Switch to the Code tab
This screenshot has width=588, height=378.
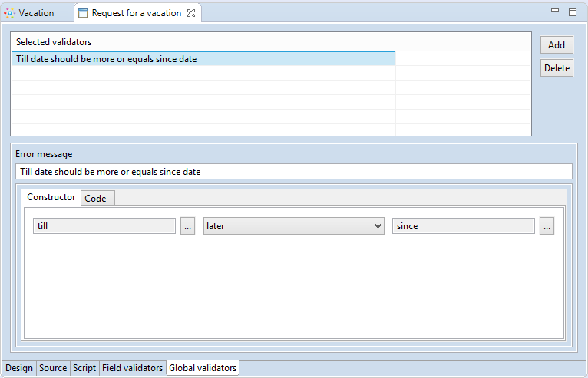(x=96, y=198)
